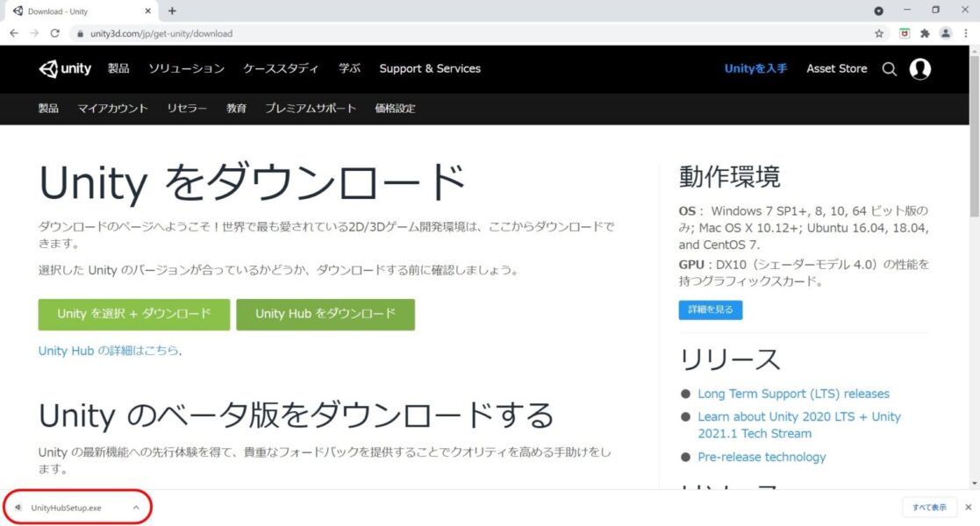Click the round media control icon in title bar

[879, 11]
